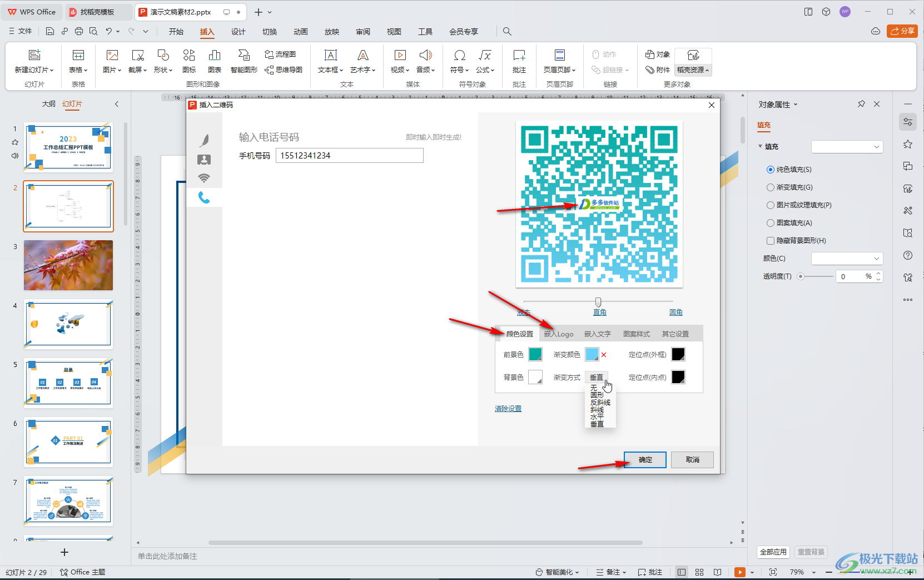Screen dimensions: 924x580
Task: Click the Mind Map button
Action: click(x=284, y=70)
